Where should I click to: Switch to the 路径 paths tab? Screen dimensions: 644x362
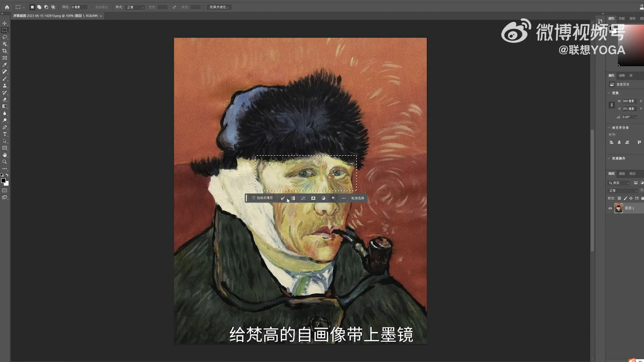click(632, 174)
